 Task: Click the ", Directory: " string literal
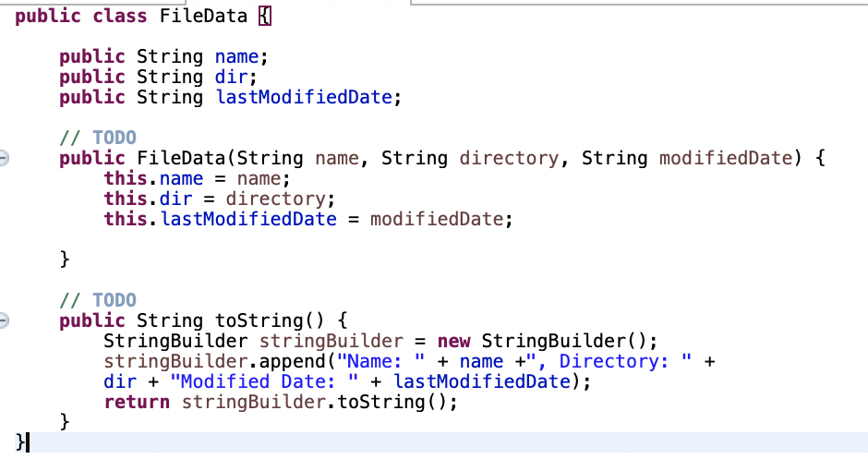609,361
